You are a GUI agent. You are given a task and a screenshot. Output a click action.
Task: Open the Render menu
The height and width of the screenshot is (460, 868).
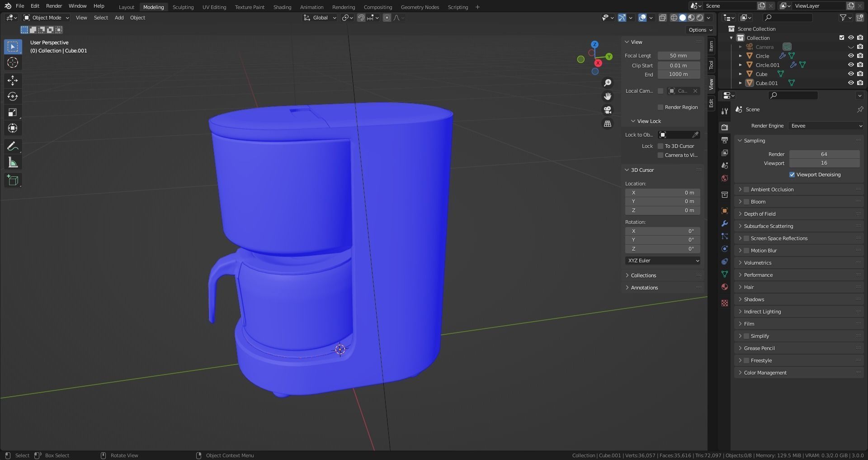point(54,6)
